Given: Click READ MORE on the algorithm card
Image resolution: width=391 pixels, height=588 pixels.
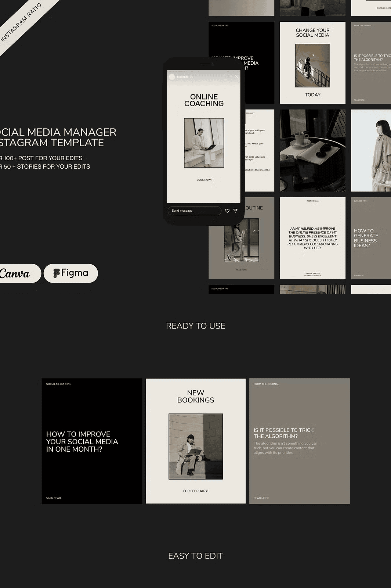Looking at the screenshot, I should click(x=261, y=498).
